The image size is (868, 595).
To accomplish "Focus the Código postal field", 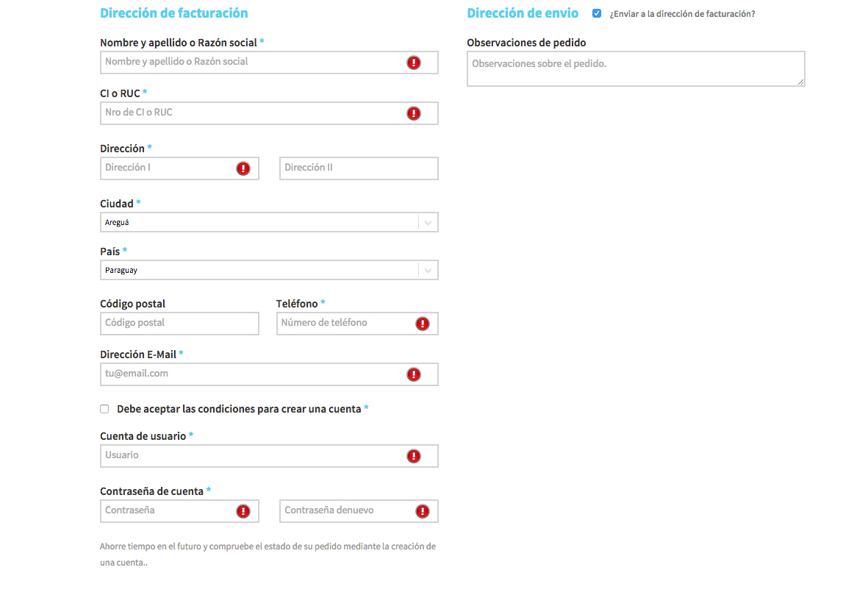I will coord(179,324).
